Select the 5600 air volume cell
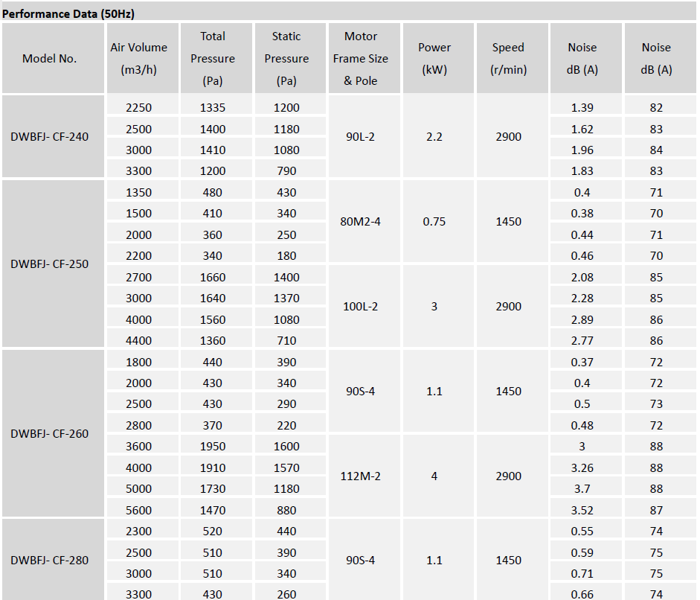Screen dimensions: 700x600 [x=139, y=510]
